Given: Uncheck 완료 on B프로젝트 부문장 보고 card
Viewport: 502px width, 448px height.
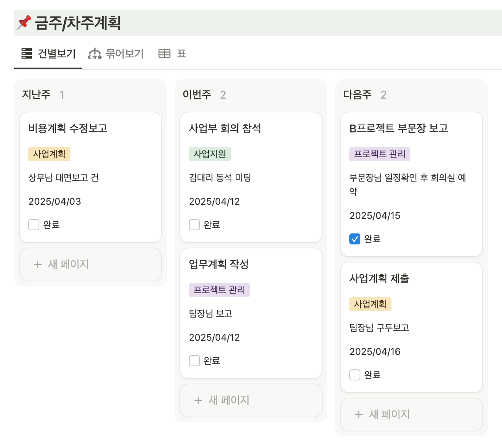Looking at the screenshot, I should [355, 239].
